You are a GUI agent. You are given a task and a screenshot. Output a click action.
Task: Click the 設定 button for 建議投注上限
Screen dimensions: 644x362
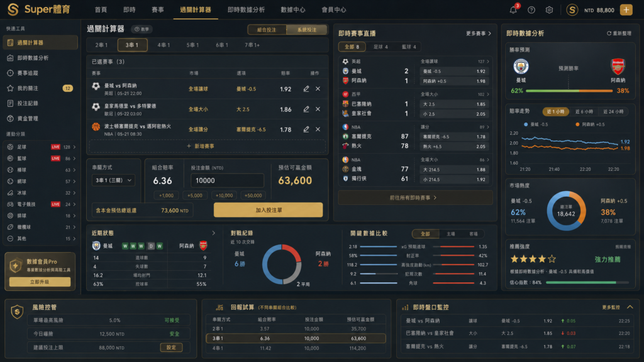pos(171,348)
